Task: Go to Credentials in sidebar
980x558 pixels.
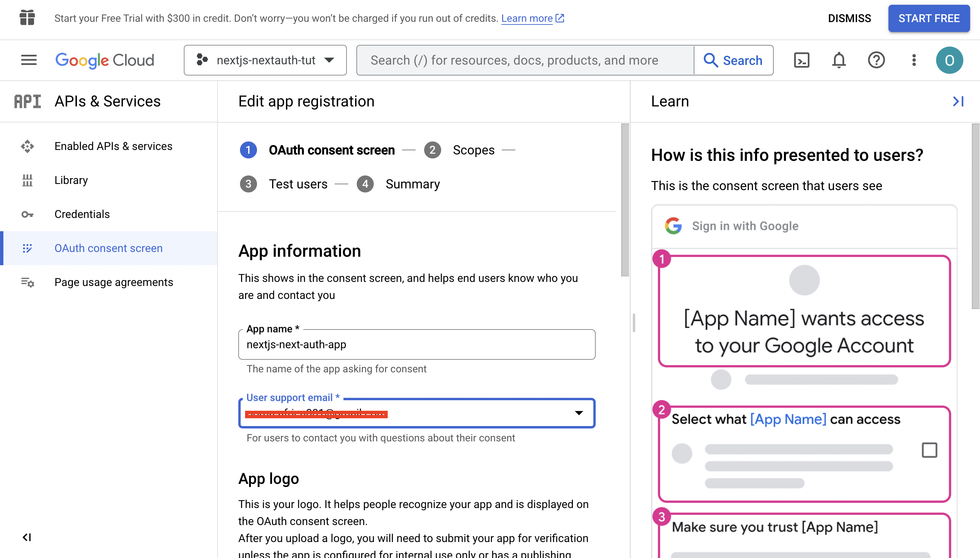Action: tap(82, 214)
